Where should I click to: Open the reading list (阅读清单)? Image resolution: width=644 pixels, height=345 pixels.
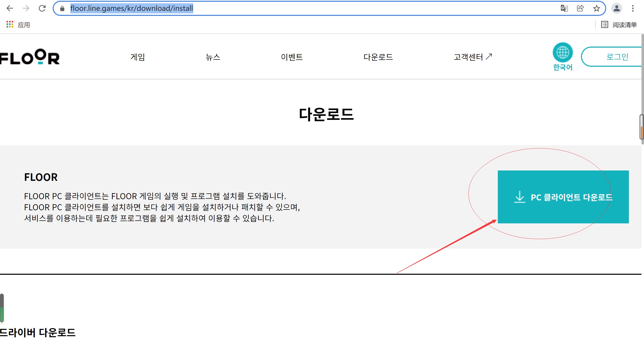click(619, 25)
